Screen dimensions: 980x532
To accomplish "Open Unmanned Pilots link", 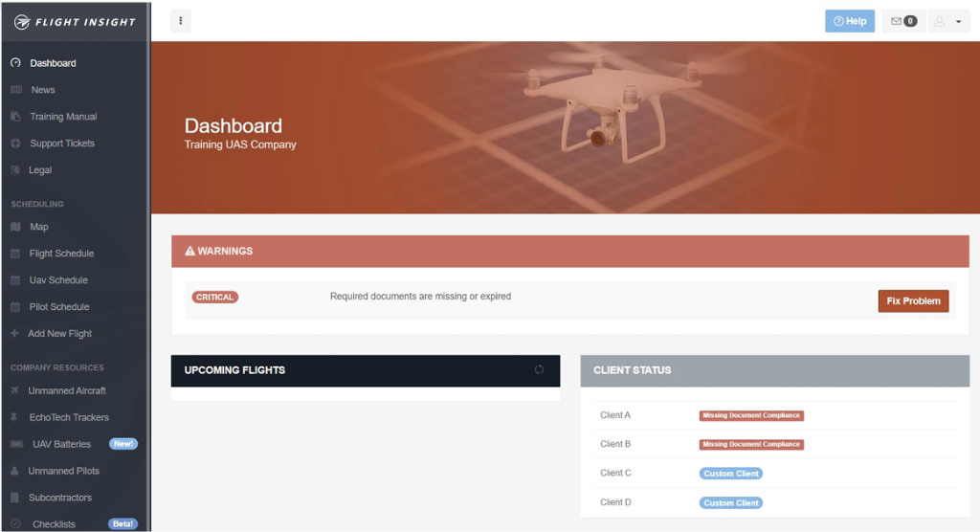I will (64, 471).
